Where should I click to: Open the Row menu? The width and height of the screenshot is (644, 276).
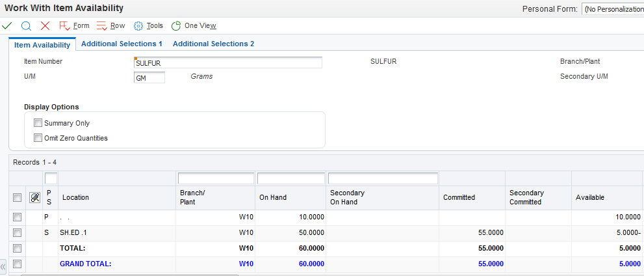110,25
